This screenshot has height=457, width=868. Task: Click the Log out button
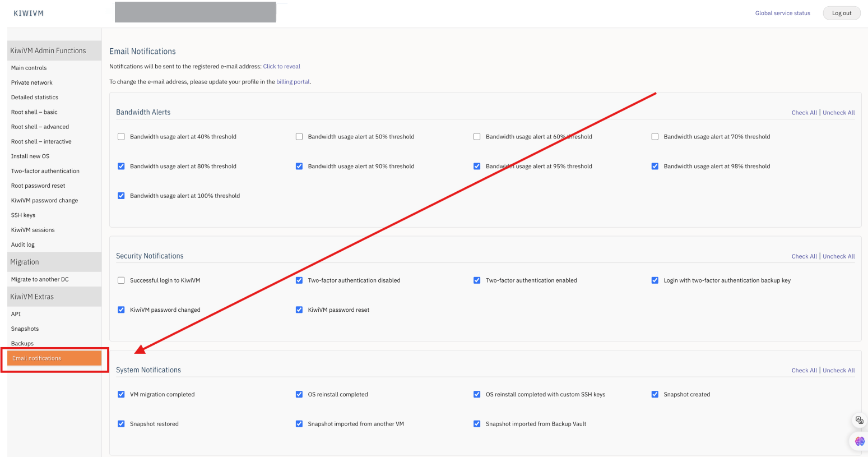(x=842, y=13)
